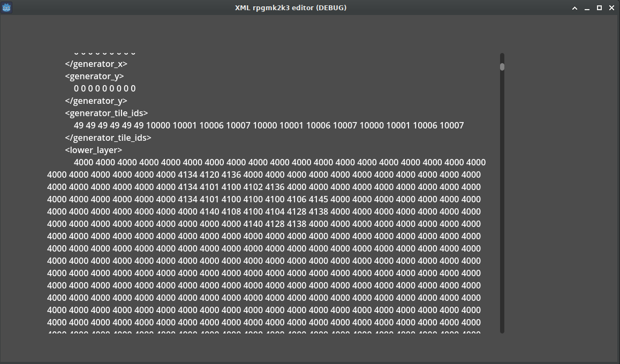Click the 4120 value in lower layer

(x=209, y=175)
